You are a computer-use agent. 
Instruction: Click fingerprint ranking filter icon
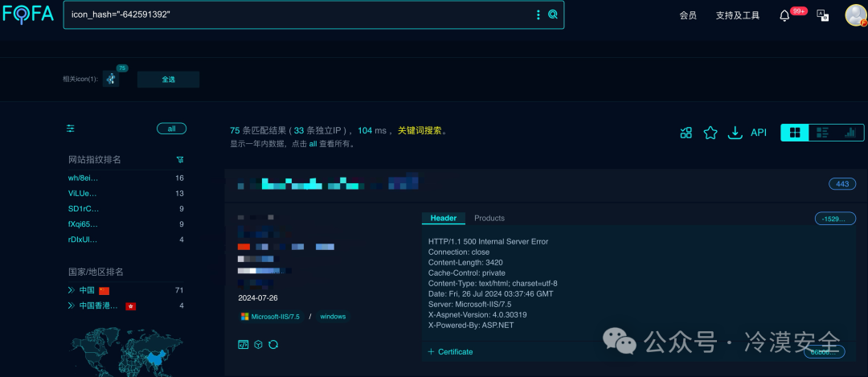tap(180, 159)
